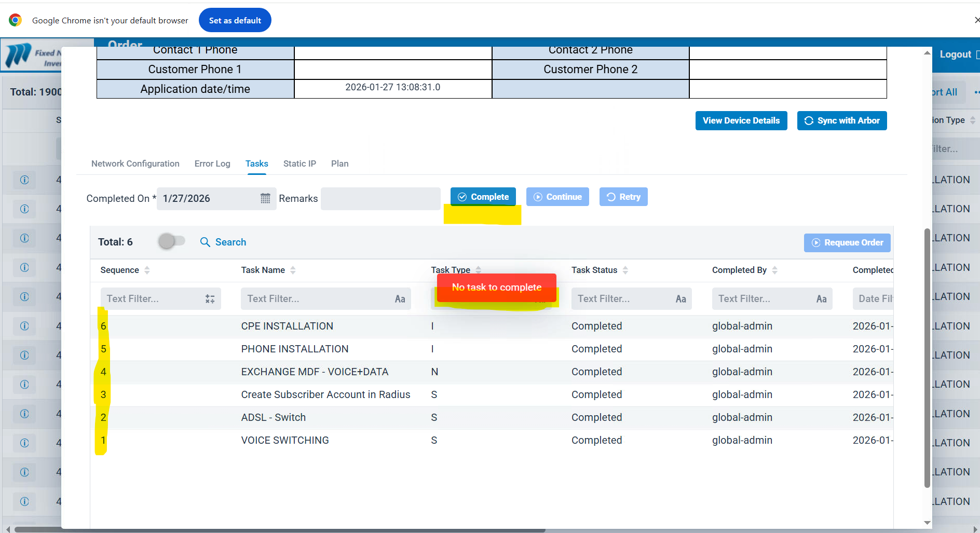Click the Search magnifier icon
980x533 pixels.
tap(205, 242)
